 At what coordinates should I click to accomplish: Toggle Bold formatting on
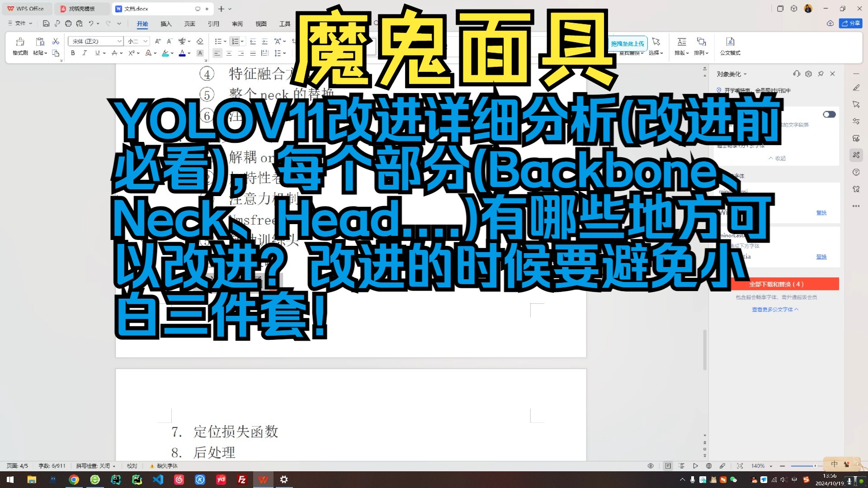[x=73, y=53]
